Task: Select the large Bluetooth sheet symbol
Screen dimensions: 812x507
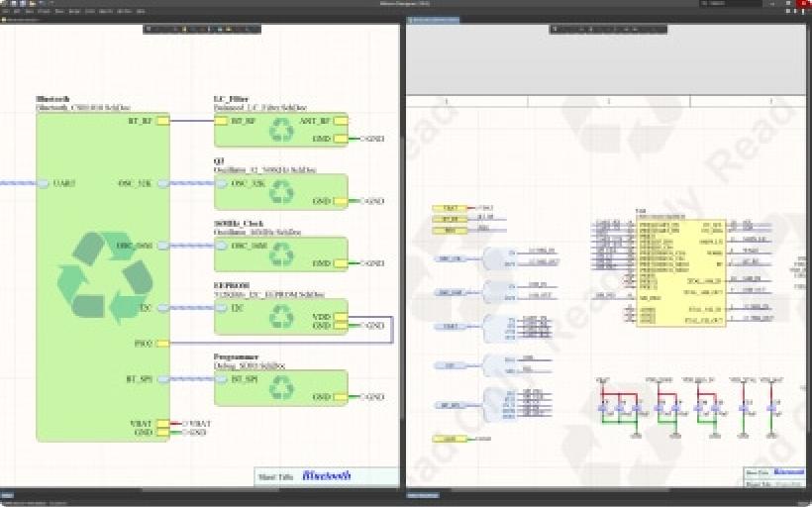Action: point(103,277)
